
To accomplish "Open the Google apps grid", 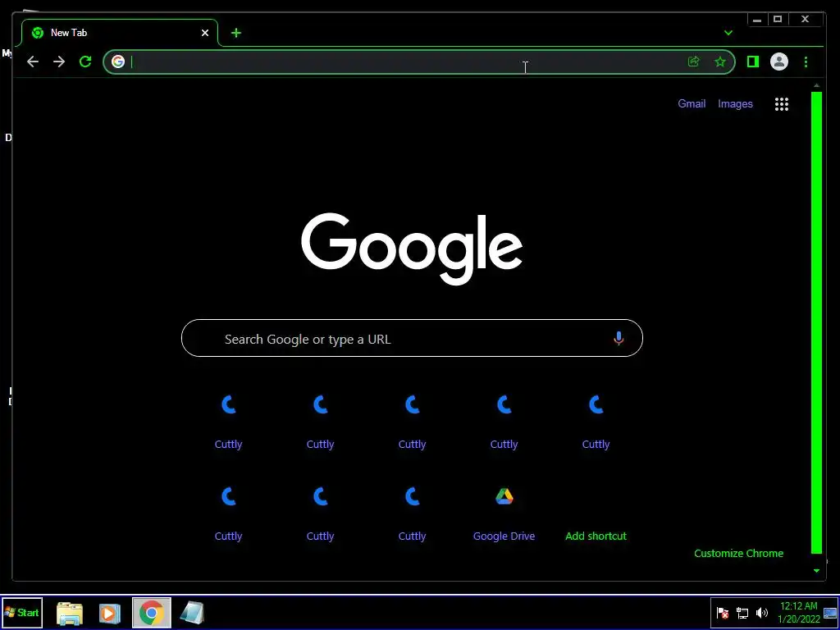I will [782, 104].
